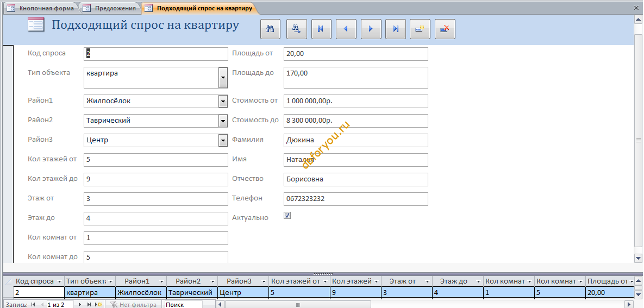Click the datasheet select-all corner box
Screen dimensions: 644x308
tap(8, 281)
